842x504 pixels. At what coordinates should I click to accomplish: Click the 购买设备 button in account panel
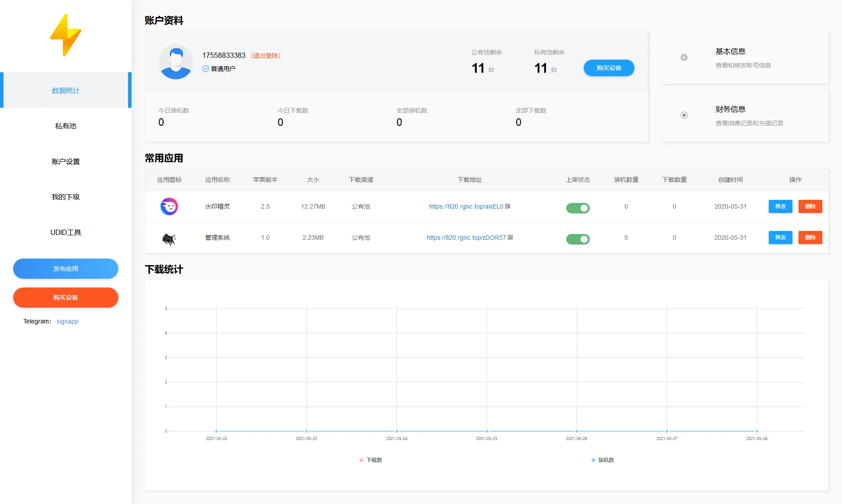click(x=609, y=68)
